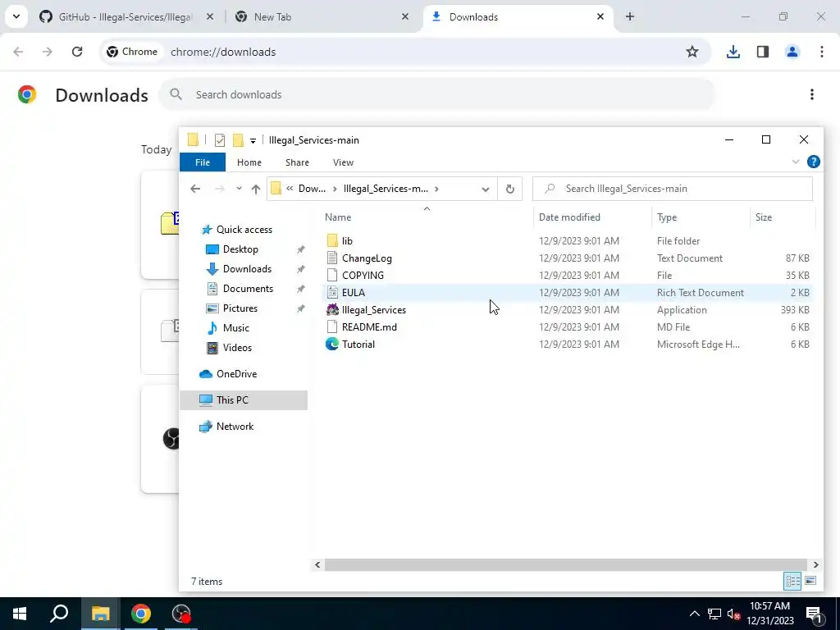The height and width of the screenshot is (630, 840).
Task: Open recent locations dropdown arrow
Action: (239, 189)
